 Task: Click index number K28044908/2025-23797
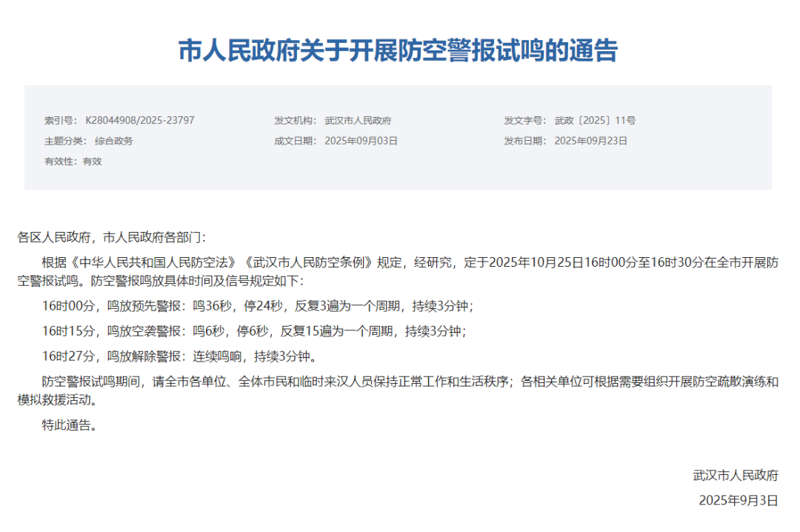[x=139, y=120]
